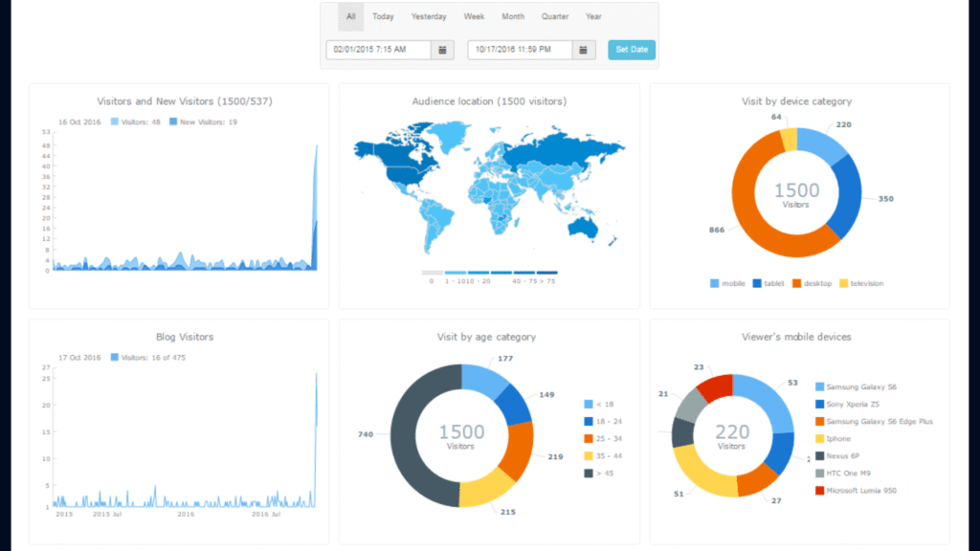Screen dimensions: 980x551
Task: Toggle the '25 - 34' age legend entry
Action: pyautogui.click(x=599, y=438)
